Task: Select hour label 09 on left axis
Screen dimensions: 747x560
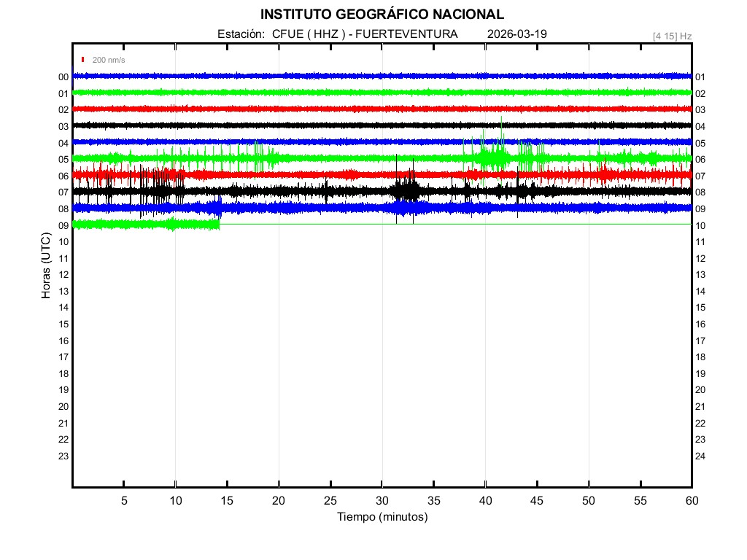Action: (x=63, y=225)
